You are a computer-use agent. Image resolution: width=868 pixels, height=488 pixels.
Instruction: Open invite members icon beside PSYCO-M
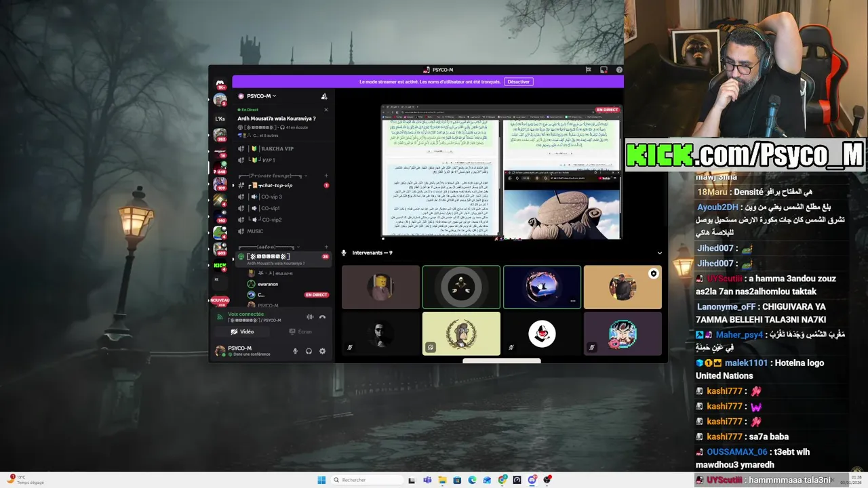point(324,96)
